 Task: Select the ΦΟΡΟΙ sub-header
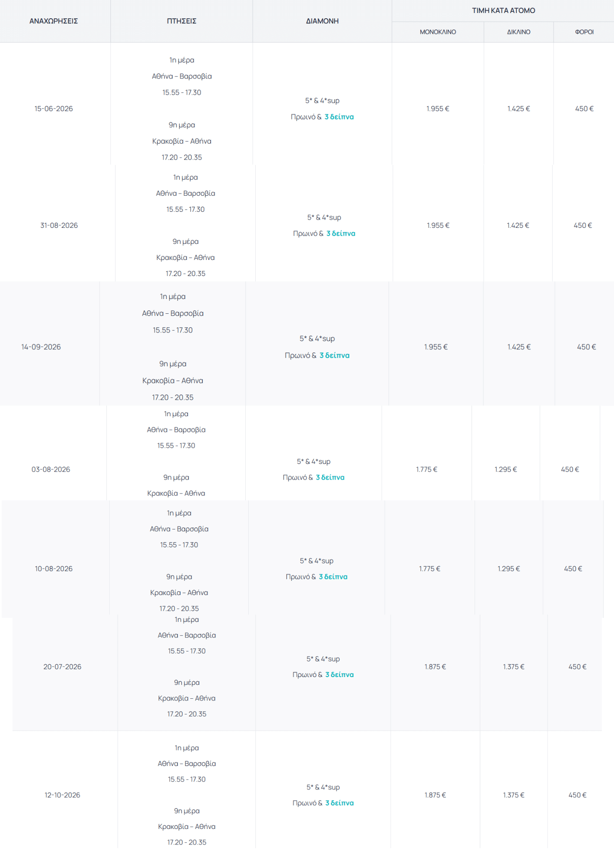click(x=584, y=32)
